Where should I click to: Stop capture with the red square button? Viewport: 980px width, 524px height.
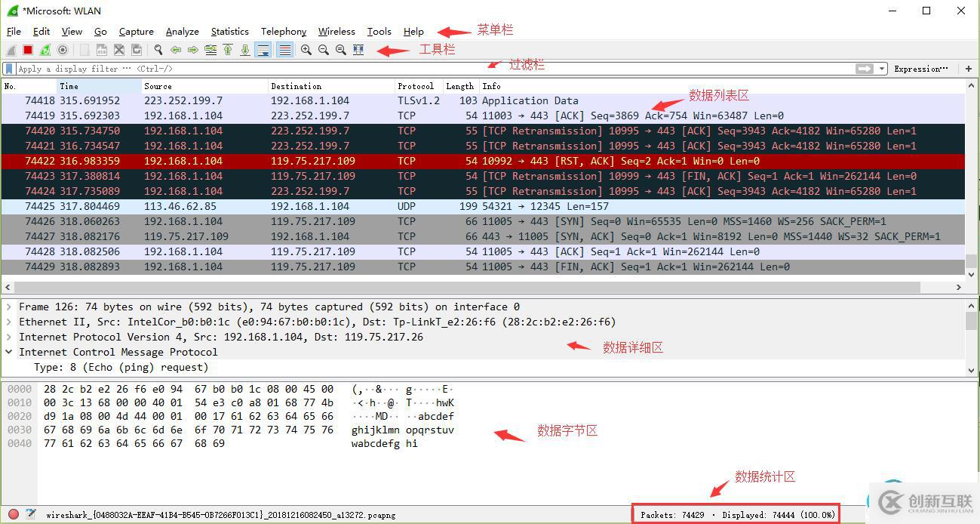(28, 50)
